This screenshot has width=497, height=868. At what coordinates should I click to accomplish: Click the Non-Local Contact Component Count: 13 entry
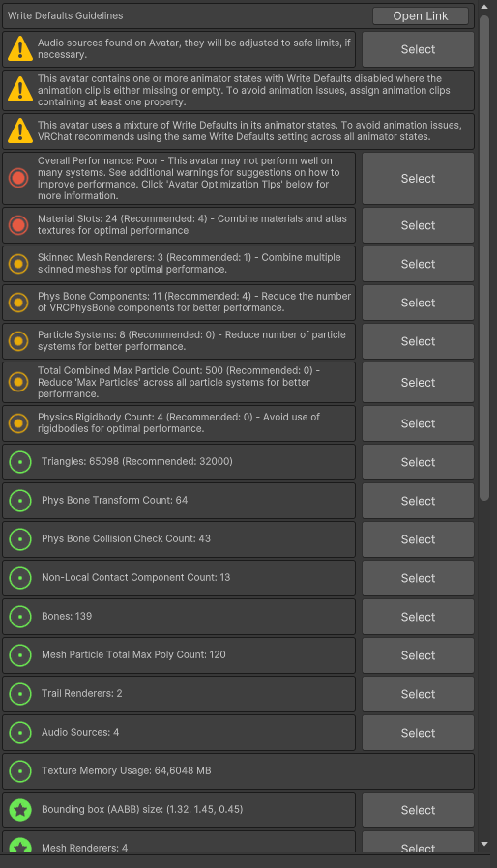coord(179,577)
